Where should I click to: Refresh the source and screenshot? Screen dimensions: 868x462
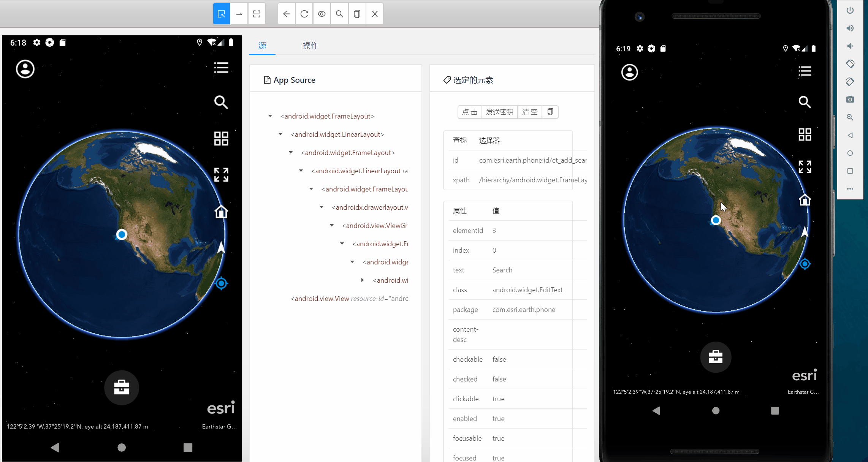click(304, 14)
